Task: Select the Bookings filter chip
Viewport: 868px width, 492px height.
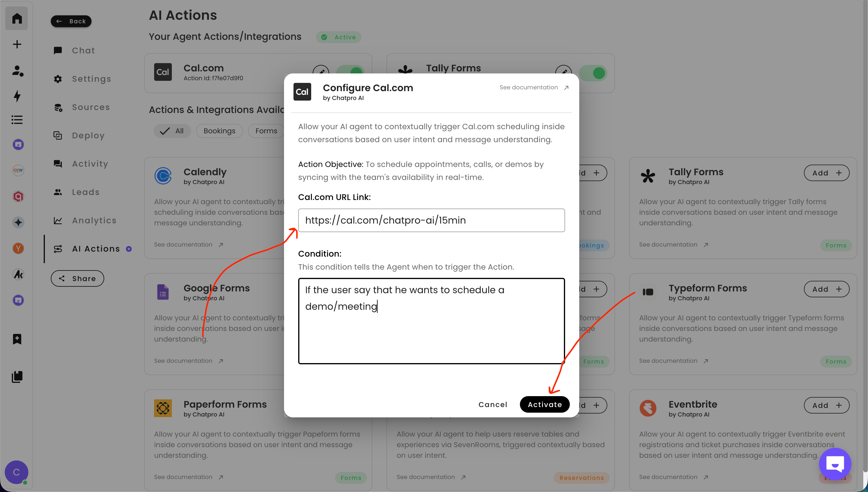Action: coord(219,131)
